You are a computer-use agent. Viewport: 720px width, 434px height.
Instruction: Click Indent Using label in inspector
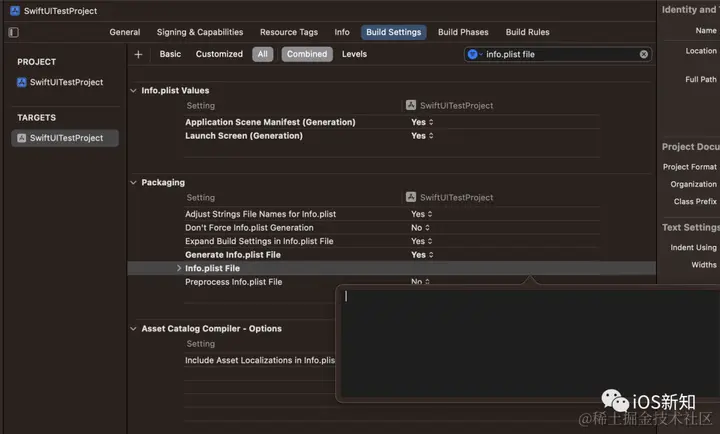point(693,248)
